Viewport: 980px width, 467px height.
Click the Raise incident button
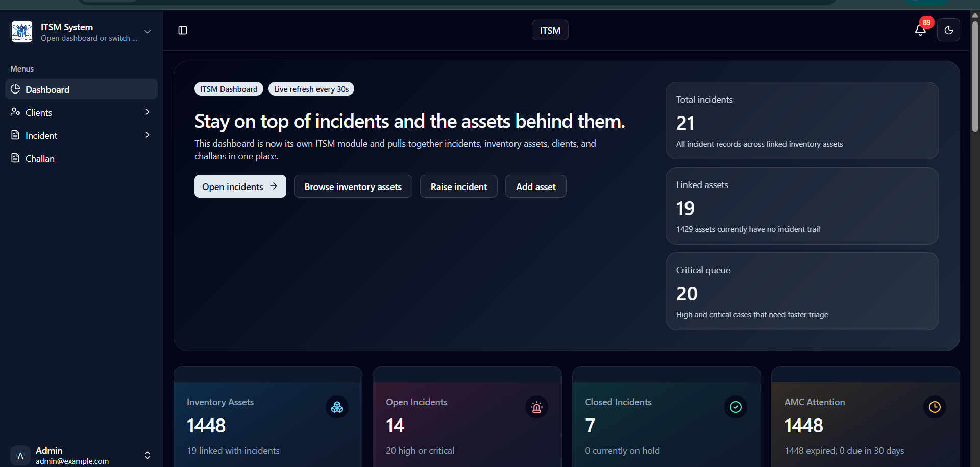[x=458, y=186]
